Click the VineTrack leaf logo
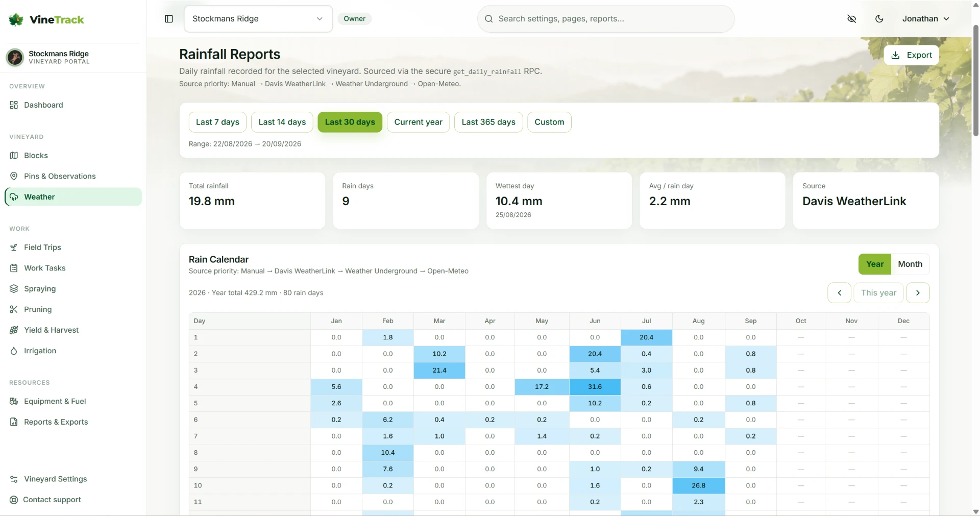This screenshot has height=516, width=980. tap(16, 19)
